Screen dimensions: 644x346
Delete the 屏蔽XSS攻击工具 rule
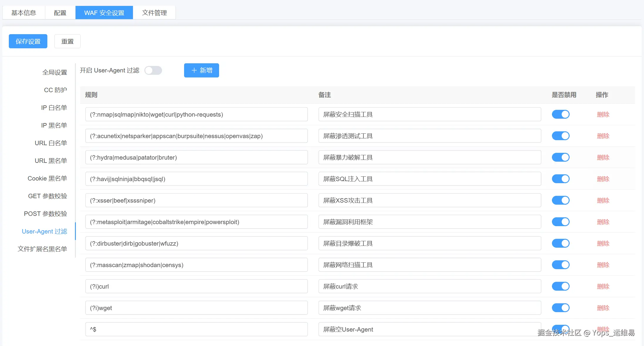603,201
